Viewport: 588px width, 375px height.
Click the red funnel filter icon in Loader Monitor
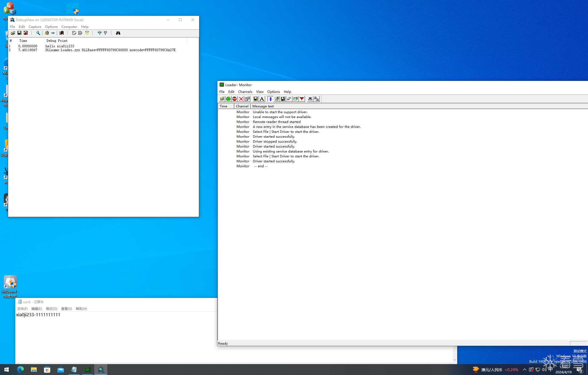tap(302, 99)
